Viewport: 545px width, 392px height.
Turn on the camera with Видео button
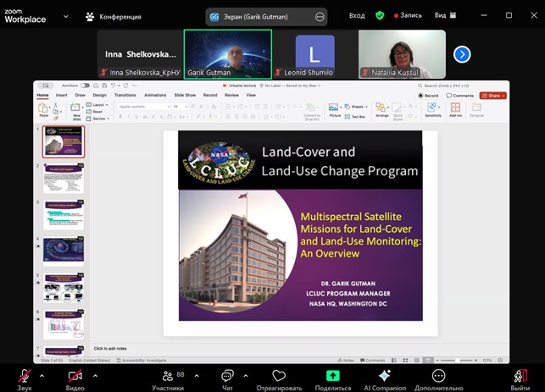click(75, 380)
